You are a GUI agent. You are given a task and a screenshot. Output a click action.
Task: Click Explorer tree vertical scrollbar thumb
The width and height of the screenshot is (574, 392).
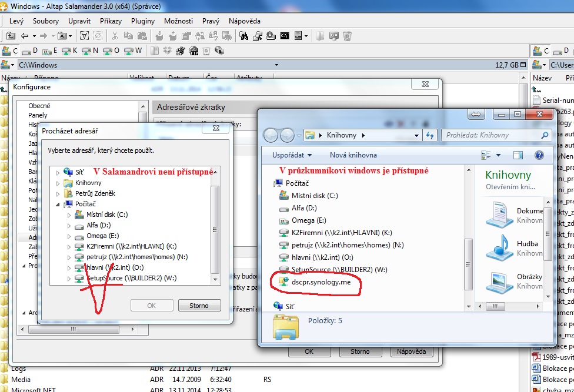tap(469, 264)
